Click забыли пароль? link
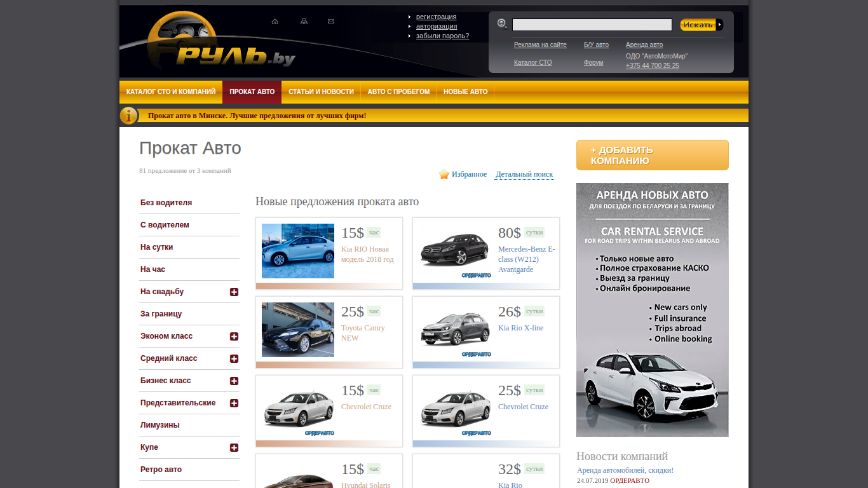868x488 pixels. (x=442, y=36)
